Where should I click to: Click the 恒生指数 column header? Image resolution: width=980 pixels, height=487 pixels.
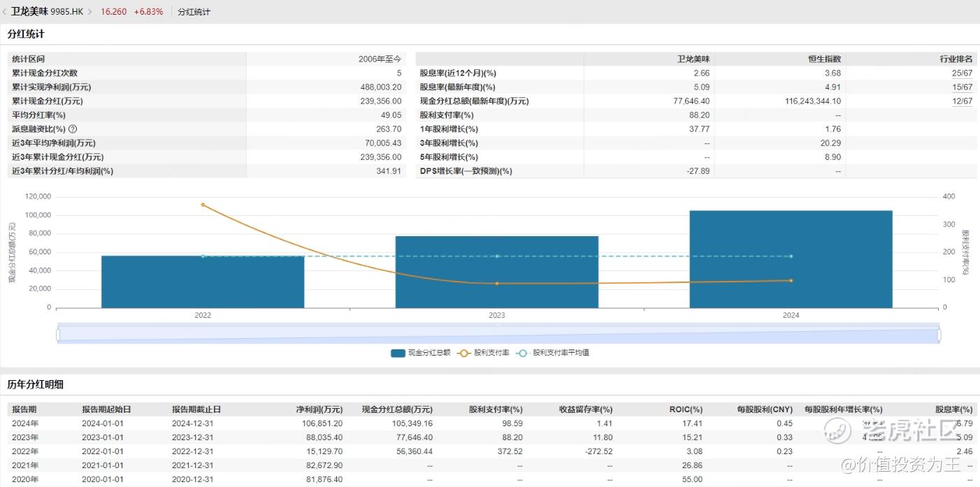(x=824, y=59)
